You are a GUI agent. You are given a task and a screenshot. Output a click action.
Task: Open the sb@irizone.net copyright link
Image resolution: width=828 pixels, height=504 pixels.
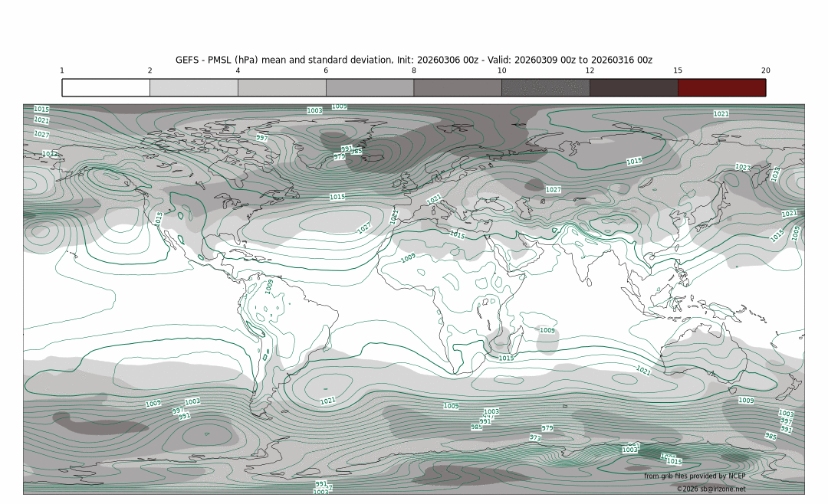point(710,488)
